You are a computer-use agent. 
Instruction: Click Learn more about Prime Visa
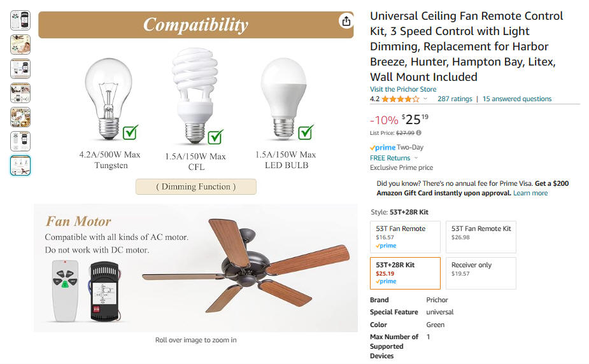(x=530, y=193)
